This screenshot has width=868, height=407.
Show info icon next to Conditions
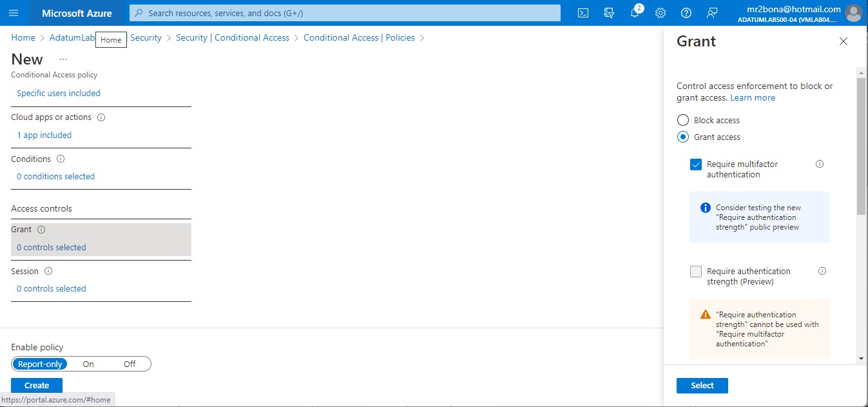tap(61, 159)
